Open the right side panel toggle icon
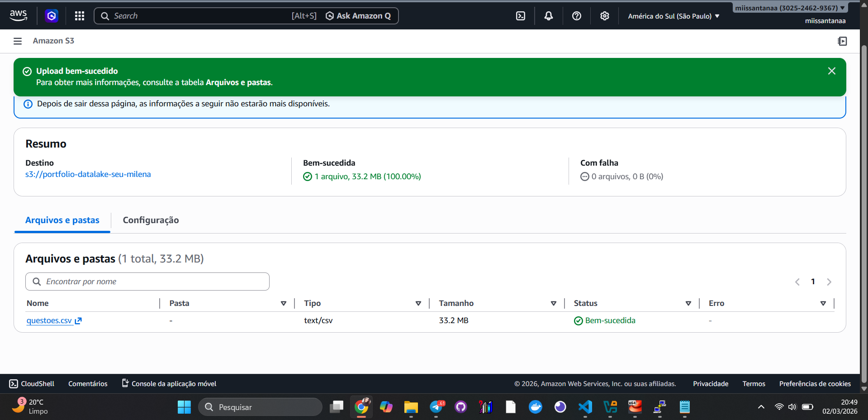The width and height of the screenshot is (868, 420). pos(842,41)
